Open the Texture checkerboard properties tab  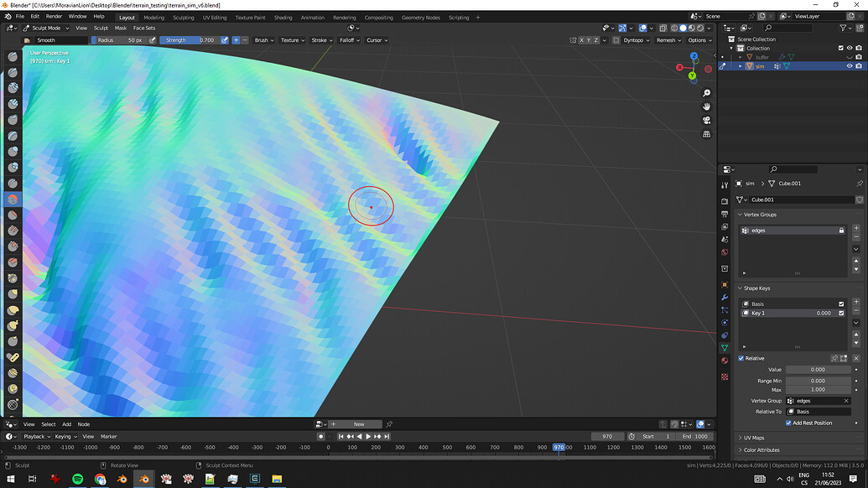coord(725,376)
